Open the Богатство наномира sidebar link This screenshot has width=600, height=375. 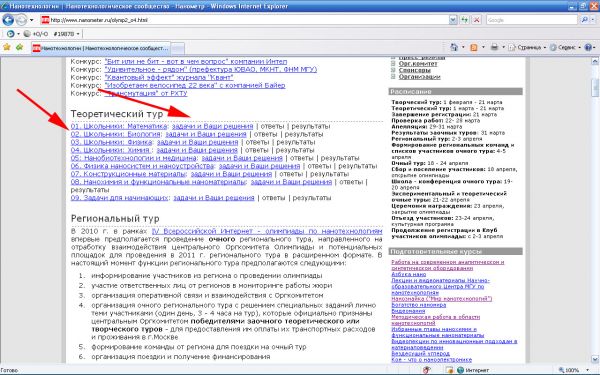coord(418,305)
